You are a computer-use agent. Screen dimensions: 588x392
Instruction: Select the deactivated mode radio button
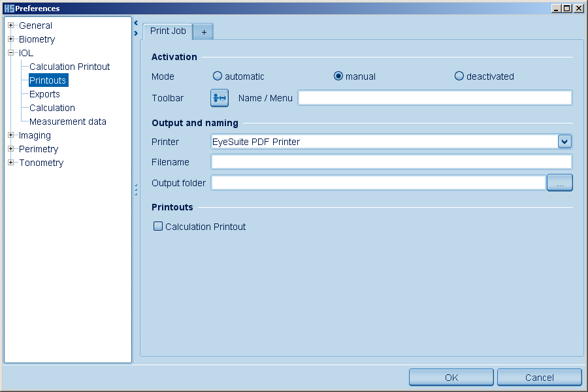[459, 76]
